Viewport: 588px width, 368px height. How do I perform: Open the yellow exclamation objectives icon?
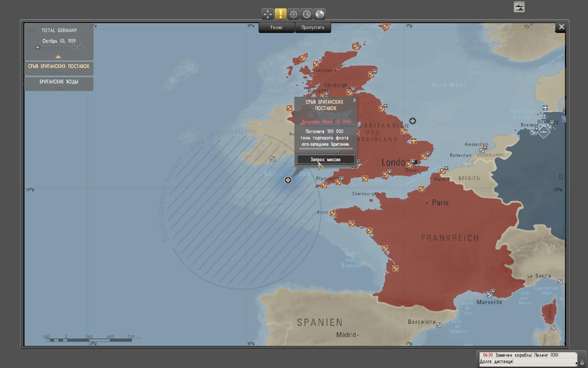pos(280,14)
